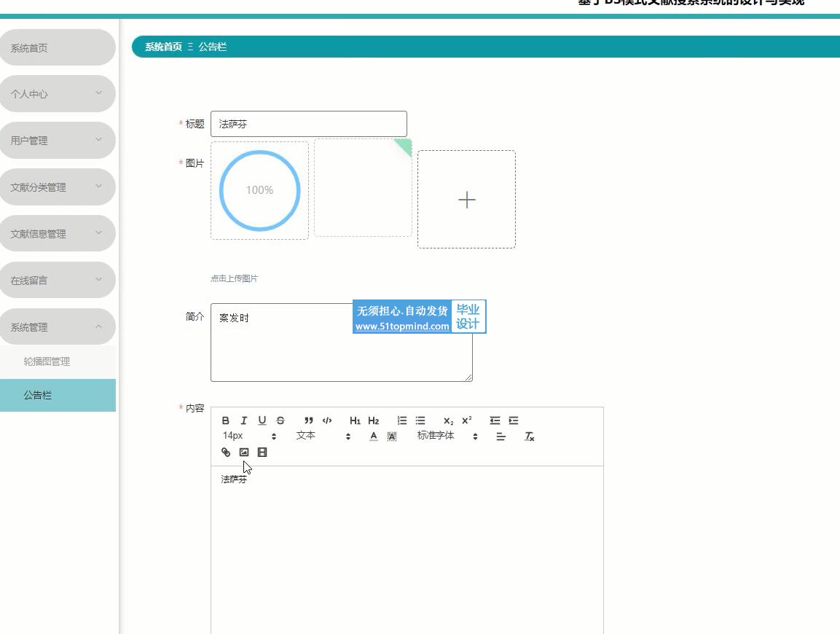Collapse the 系统管理 sidebar menu
Viewport: 840px width, 634px height.
click(58, 327)
